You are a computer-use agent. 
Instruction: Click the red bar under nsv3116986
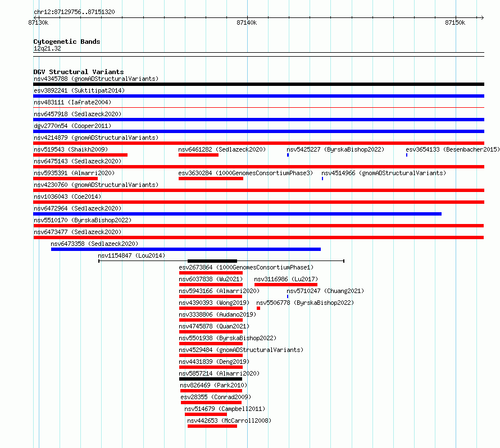(286, 285)
